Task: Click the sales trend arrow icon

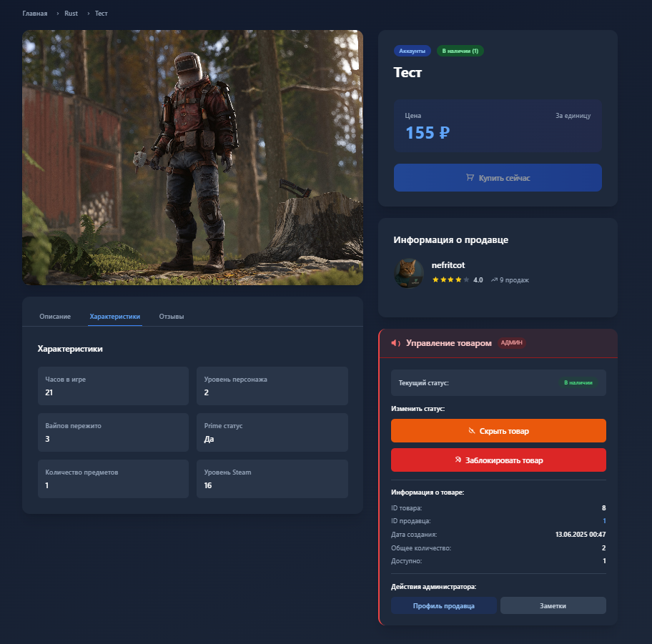Action: [x=494, y=279]
